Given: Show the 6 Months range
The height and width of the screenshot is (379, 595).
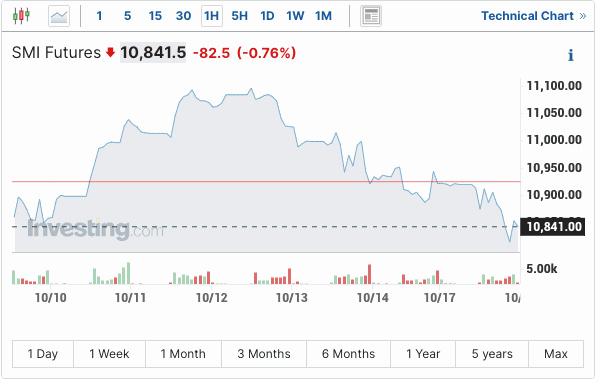Looking at the screenshot, I should coord(348,354).
